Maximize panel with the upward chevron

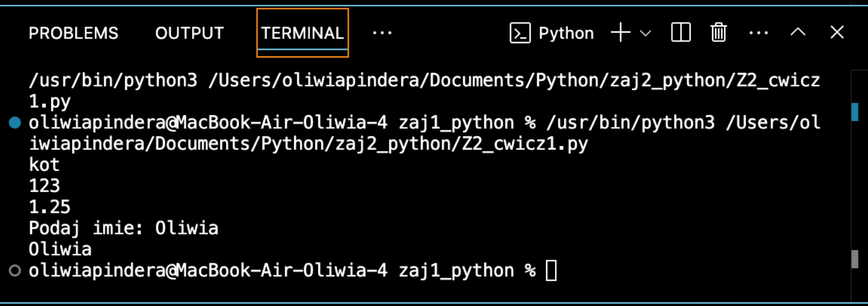(x=798, y=33)
